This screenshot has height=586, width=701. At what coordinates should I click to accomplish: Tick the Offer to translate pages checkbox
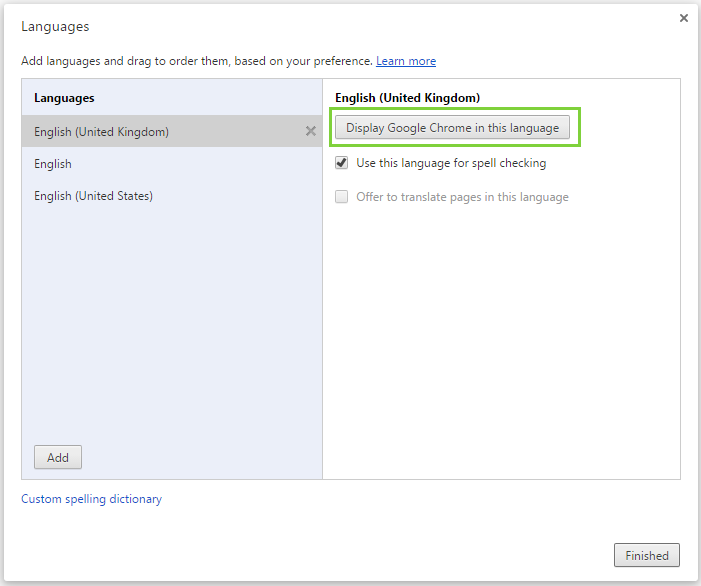(x=342, y=197)
